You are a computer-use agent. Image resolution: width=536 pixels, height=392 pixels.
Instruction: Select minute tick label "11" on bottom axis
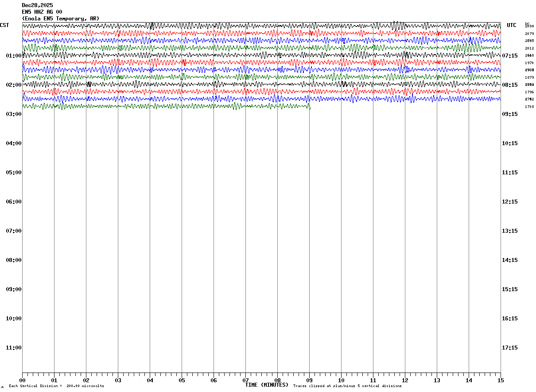373,380
